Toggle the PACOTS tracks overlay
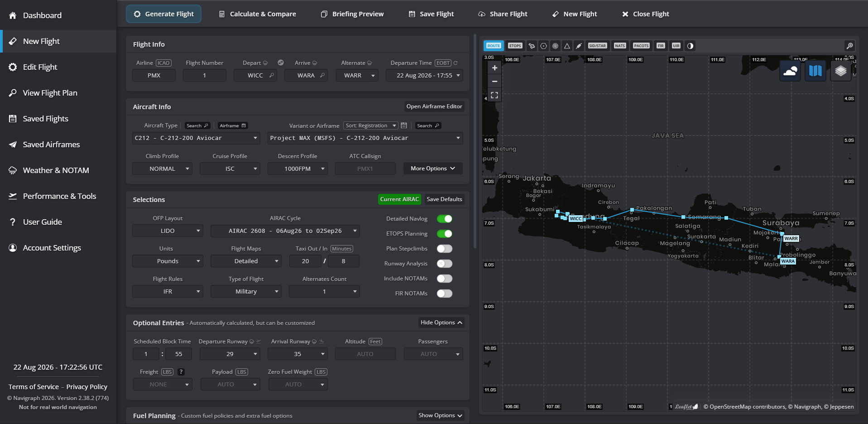The width and height of the screenshot is (868, 424). (x=641, y=46)
